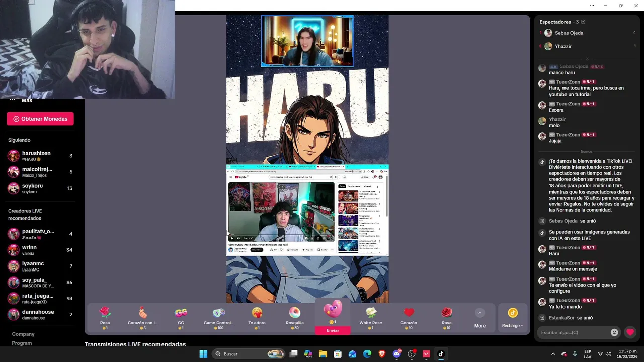Open soykoru live channel
Screen dimensions: 644x362
click(x=40, y=188)
